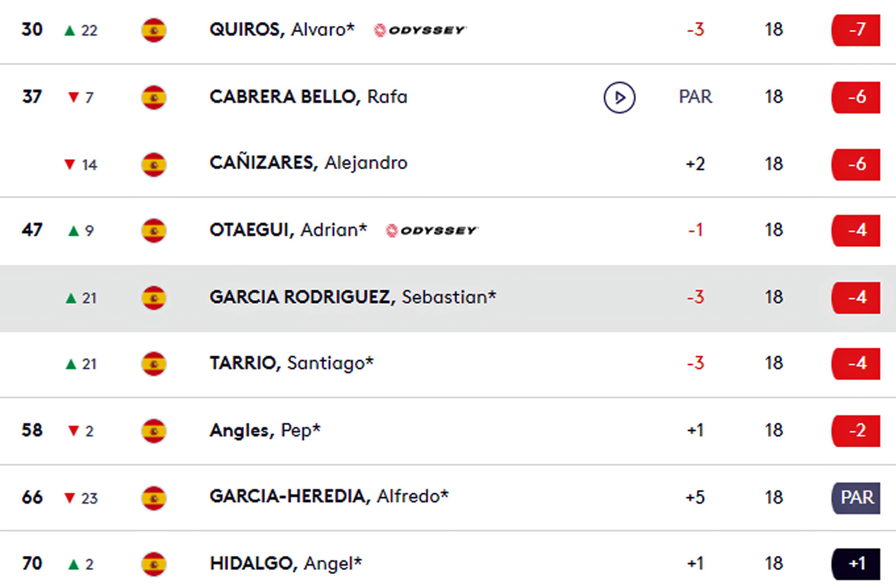Image resolution: width=896 pixels, height=588 pixels.
Task: Click the Spain flag beside Cañizares
Action: pos(154,164)
